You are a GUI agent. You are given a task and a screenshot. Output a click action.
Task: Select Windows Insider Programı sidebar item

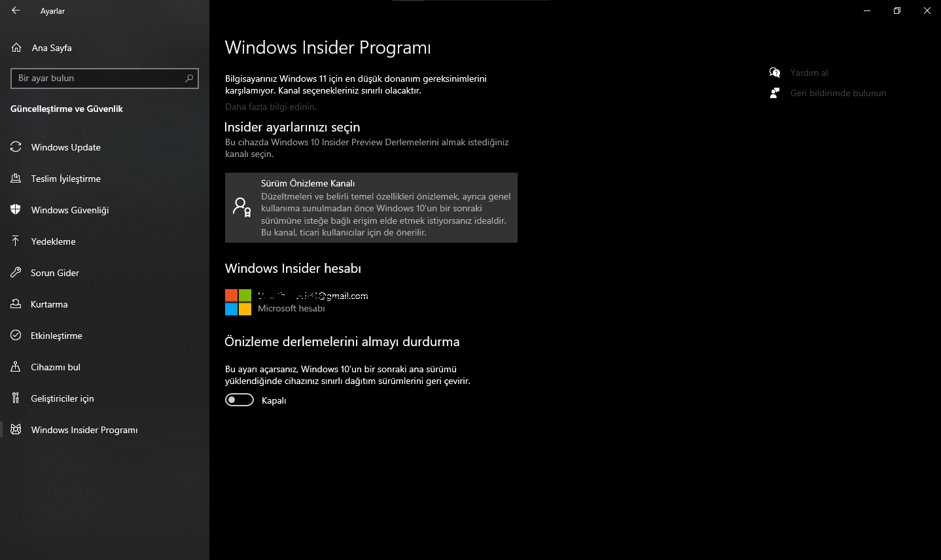105,430
